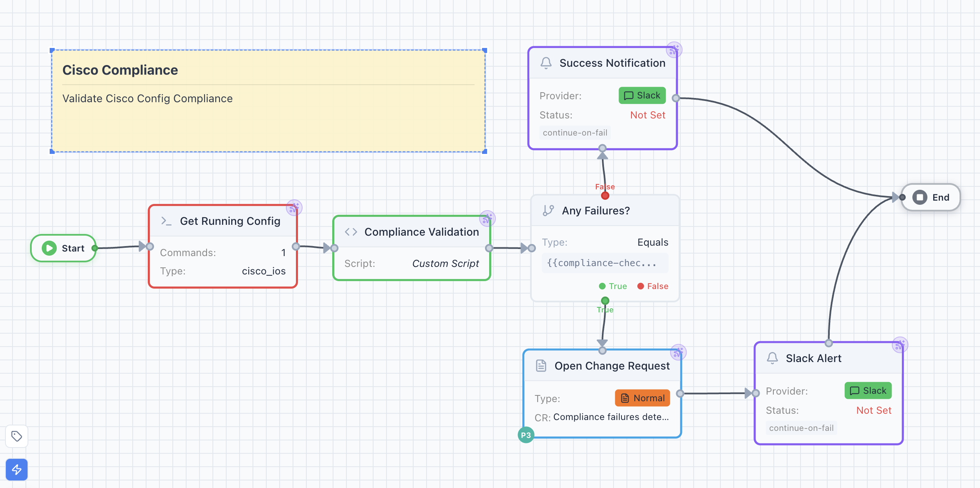Viewport: 980px width, 488px height.
Task: Click the AI sparkle badge on Slack Alert
Action: point(900,345)
